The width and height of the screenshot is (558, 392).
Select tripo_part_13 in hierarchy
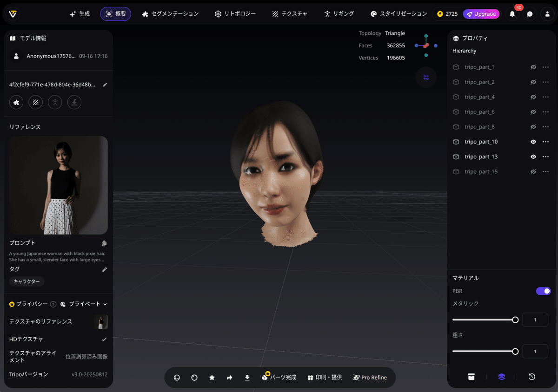(481, 157)
